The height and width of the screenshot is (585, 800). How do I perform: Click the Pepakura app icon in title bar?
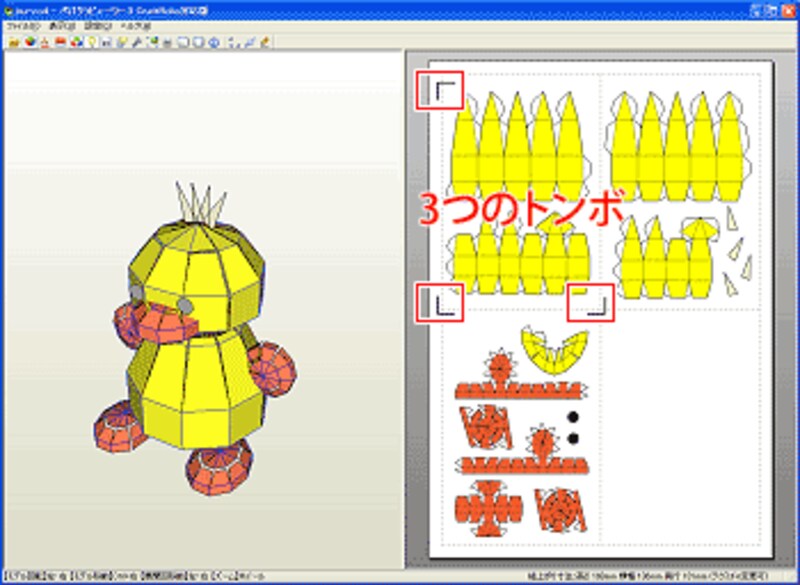pos(9,10)
